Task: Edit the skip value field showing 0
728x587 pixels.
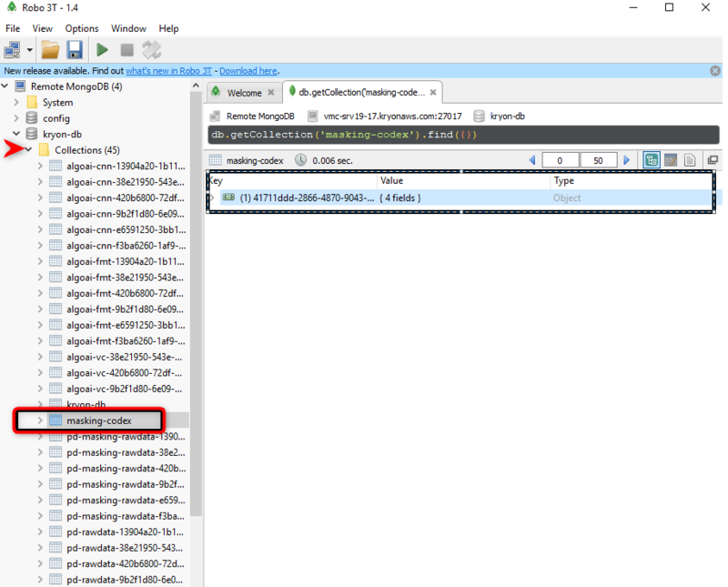Action: pos(560,160)
